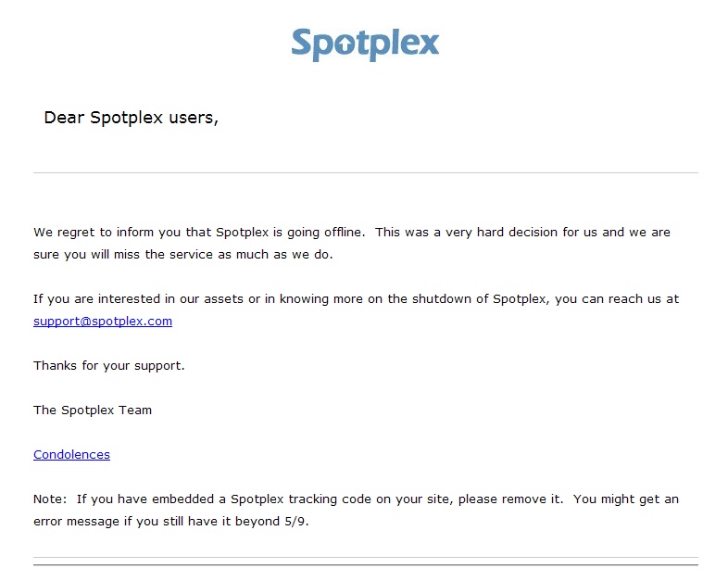Click the double divider line at page bottom
Viewport: 728px width, 581px height.
pyautogui.click(x=366, y=561)
